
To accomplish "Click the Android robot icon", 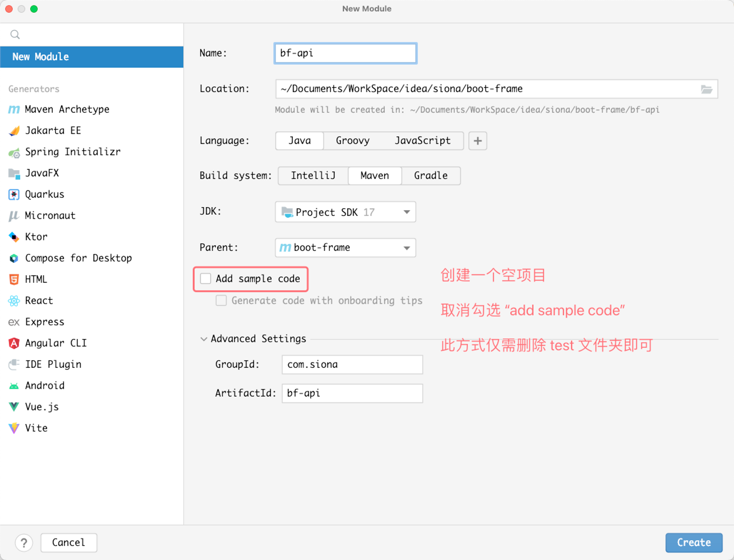I will [14, 386].
